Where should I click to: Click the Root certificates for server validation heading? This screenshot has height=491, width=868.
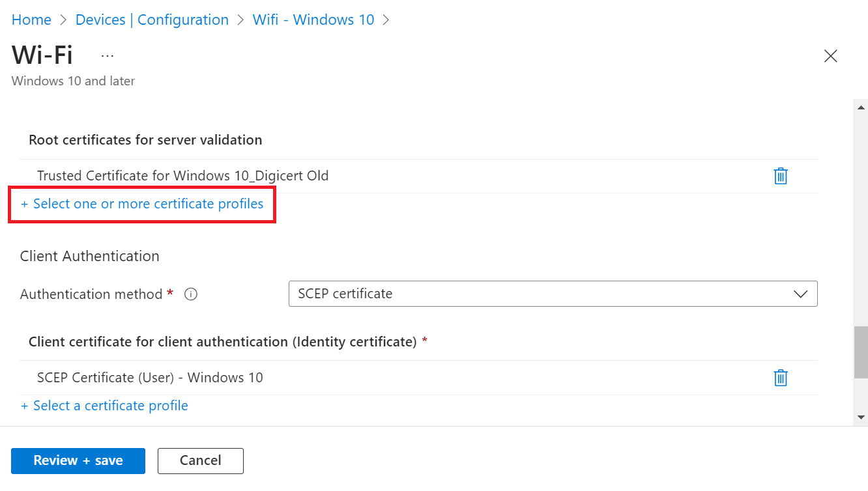[x=145, y=140]
